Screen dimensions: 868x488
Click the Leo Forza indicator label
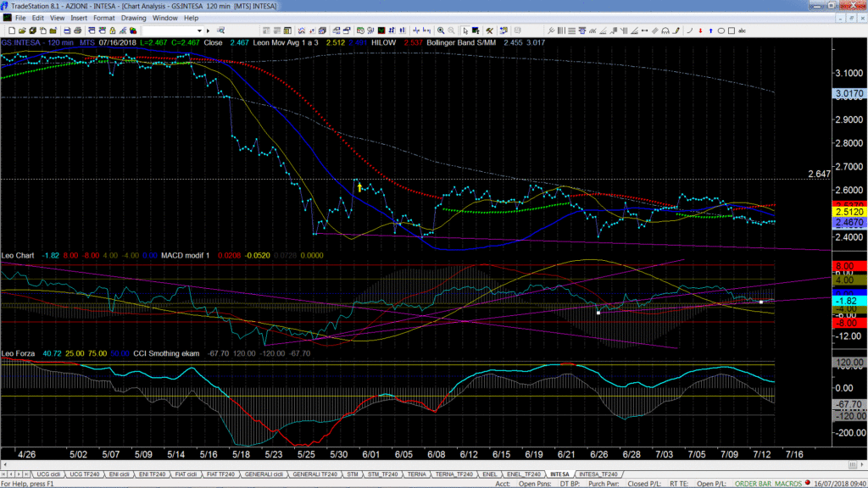[18, 353]
